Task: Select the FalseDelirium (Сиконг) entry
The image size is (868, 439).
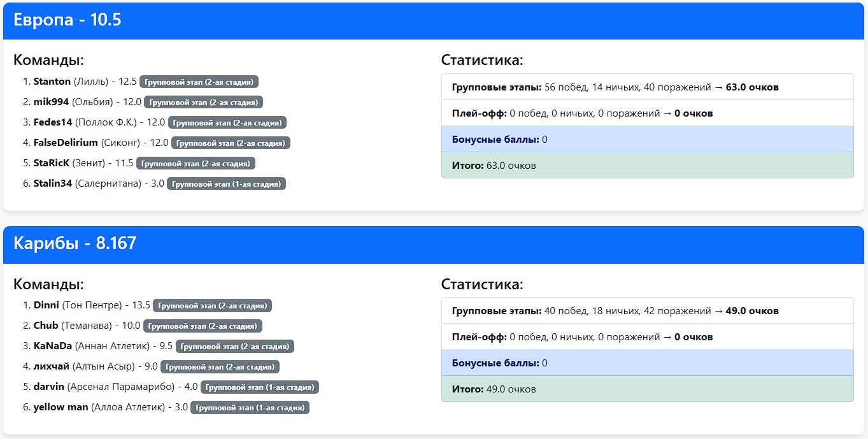Action: pos(157,143)
